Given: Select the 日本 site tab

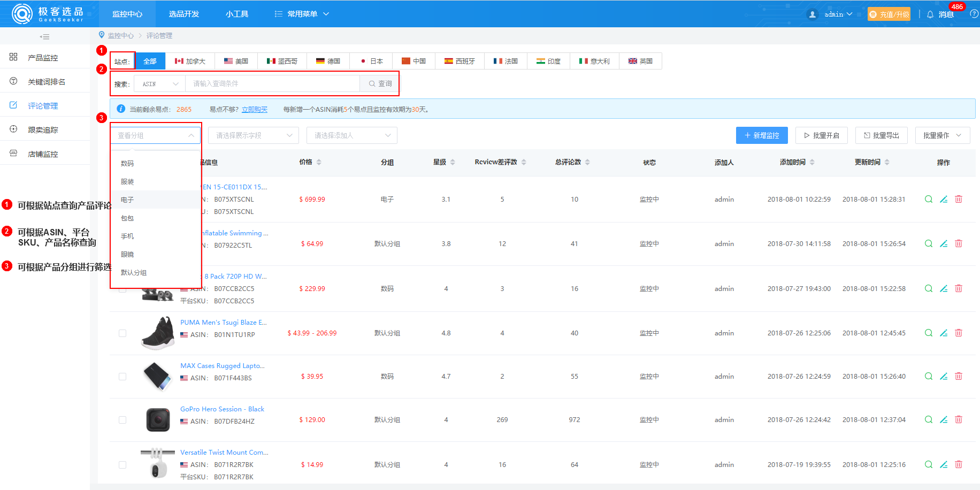Looking at the screenshot, I should click(x=371, y=61).
